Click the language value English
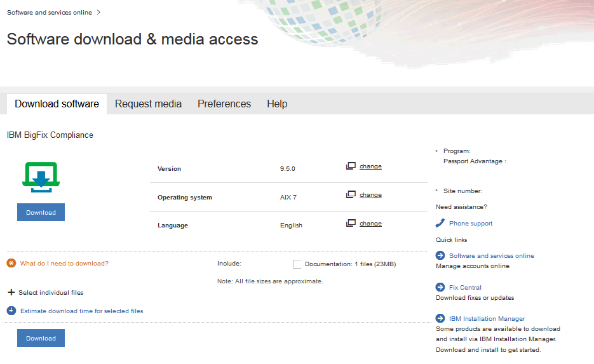594x364 pixels. coord(291,226)
